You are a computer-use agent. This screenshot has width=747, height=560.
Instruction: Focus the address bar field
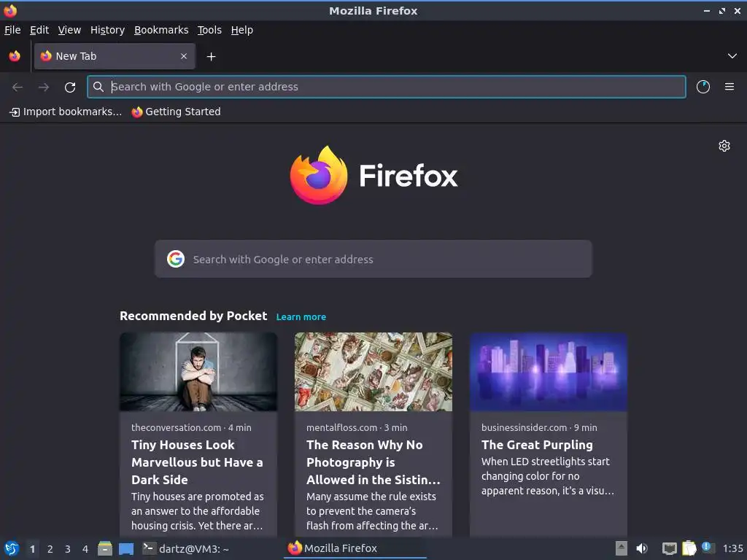(x=387, y=87)
